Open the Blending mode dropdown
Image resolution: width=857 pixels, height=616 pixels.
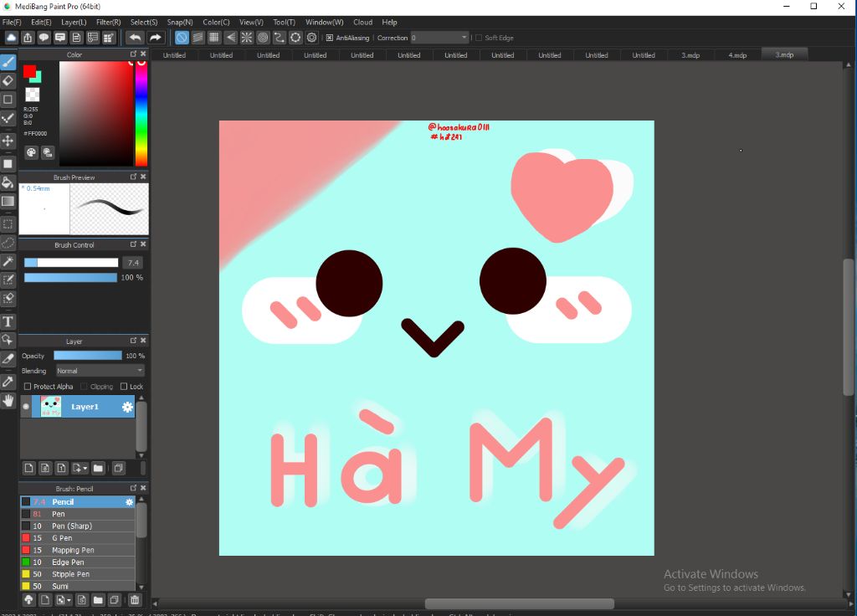pyautogui.click(x=100, y=371)
